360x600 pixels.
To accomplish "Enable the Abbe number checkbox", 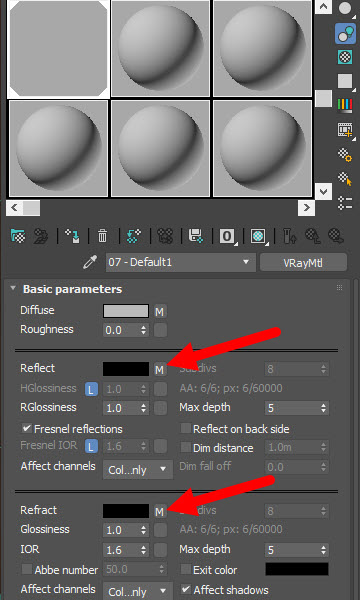I will pyautogui.click(x=26, y=569).
